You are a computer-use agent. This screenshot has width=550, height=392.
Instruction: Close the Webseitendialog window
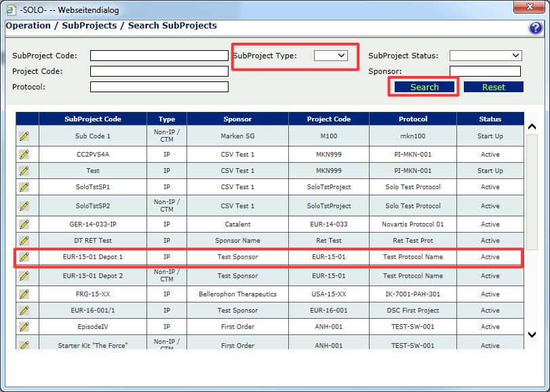pos(530,7)
